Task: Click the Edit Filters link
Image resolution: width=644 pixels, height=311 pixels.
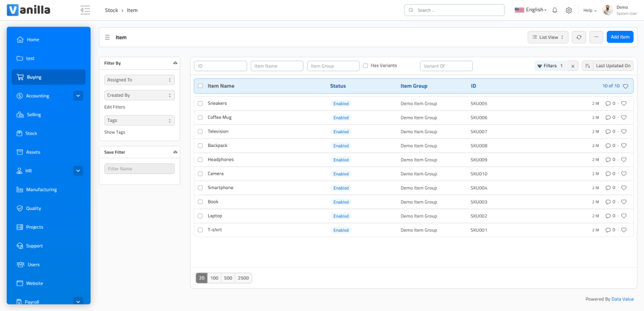Action: (114, 107)
